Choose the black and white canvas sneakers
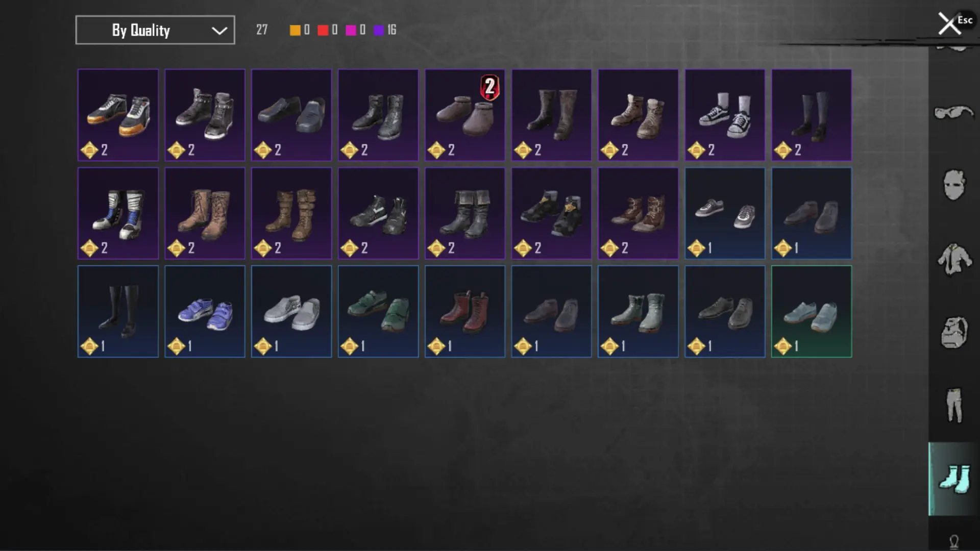The image size is (980, 551). tap(725, 115)
